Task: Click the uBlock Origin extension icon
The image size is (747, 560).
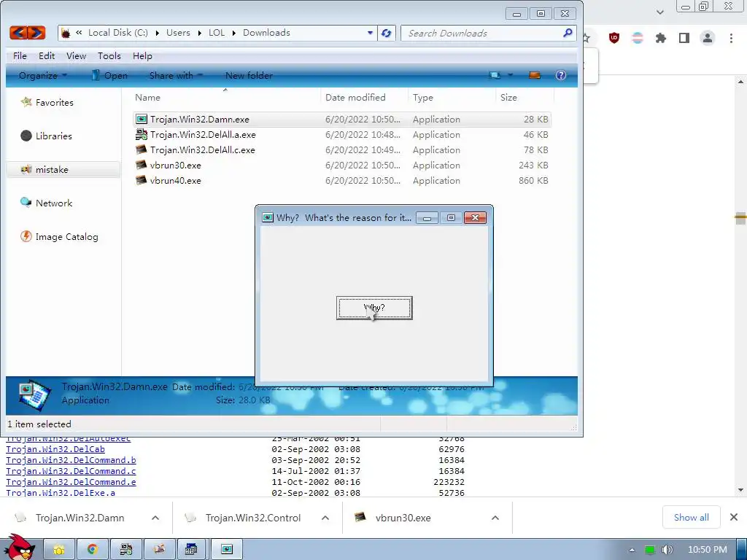Action: (614, 38)
